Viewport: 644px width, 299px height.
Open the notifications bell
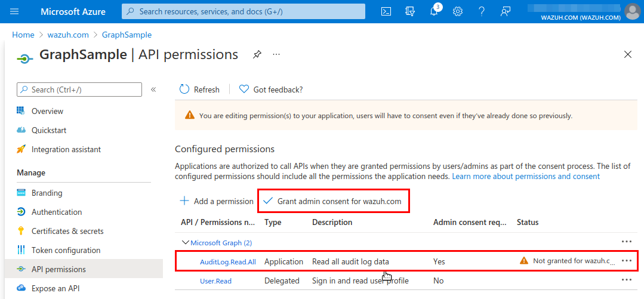click(434, 11)
